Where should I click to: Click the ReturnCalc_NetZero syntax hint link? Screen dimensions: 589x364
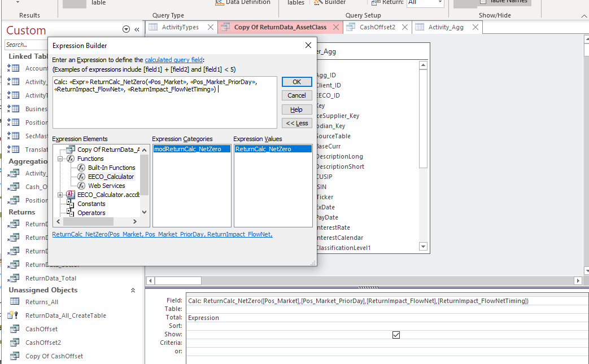(x=162, y=234)
